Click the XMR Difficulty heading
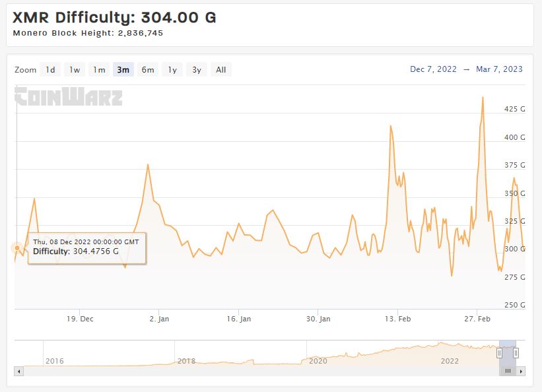542x392 pixels. (114, 17)
